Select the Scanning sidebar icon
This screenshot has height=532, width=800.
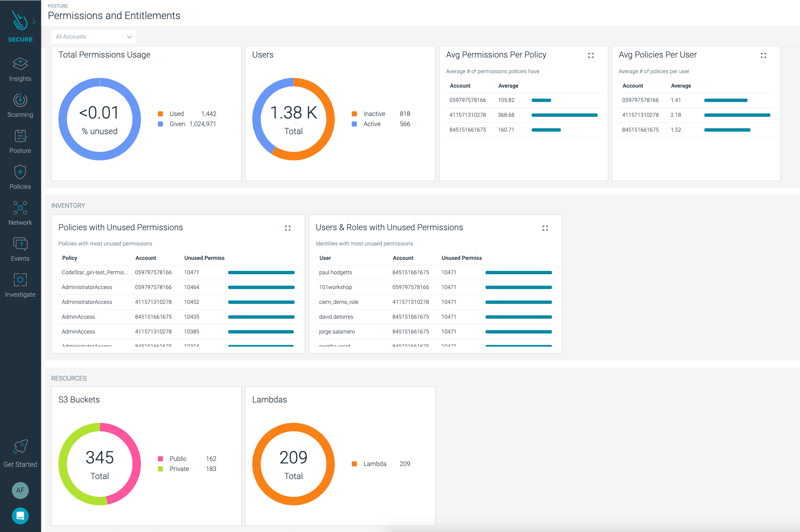tap(20, 100)
